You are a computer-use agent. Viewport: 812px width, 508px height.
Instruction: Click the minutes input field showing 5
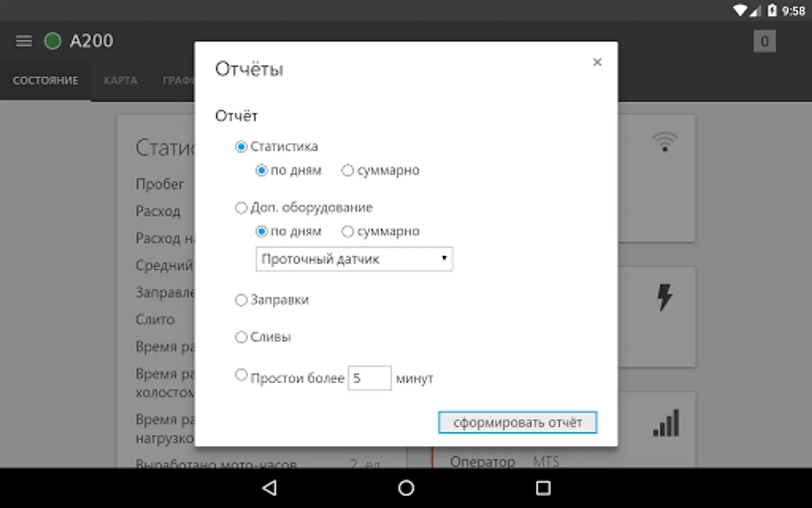pos(369,378)
